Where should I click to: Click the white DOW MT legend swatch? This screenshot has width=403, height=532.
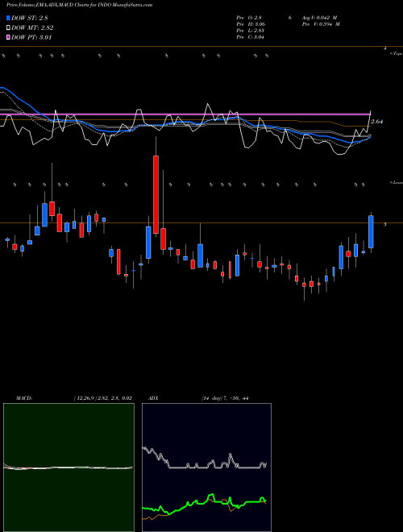(x=9, y=27)
